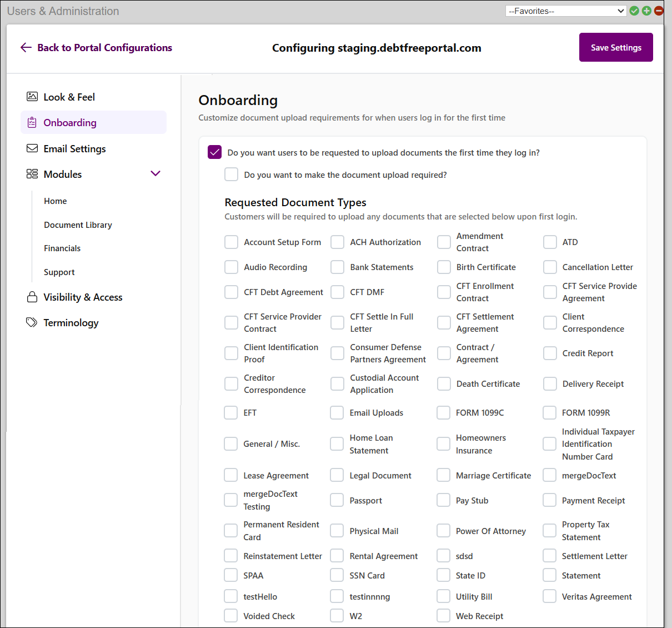
Task: Check the FORM 1099C checkbox
Action: (x=443, y=413)
